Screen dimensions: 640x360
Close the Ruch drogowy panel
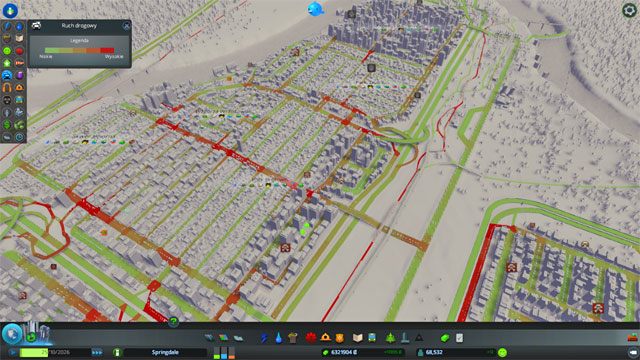(127, 26)
